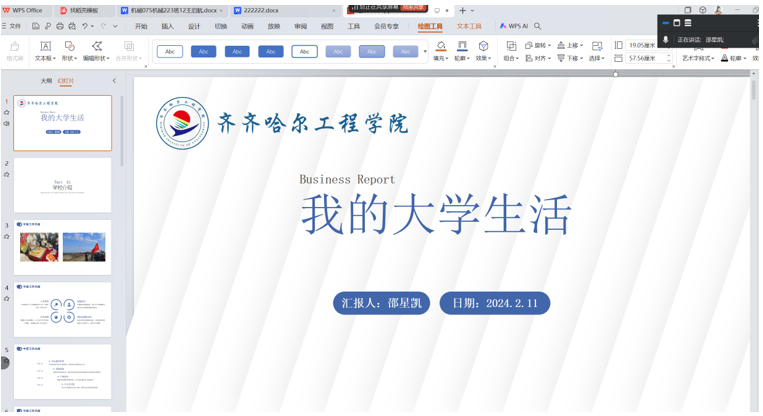Select slide 3 thumbnail with photos
Screen dimensions: 763x416
coord(63,246)
